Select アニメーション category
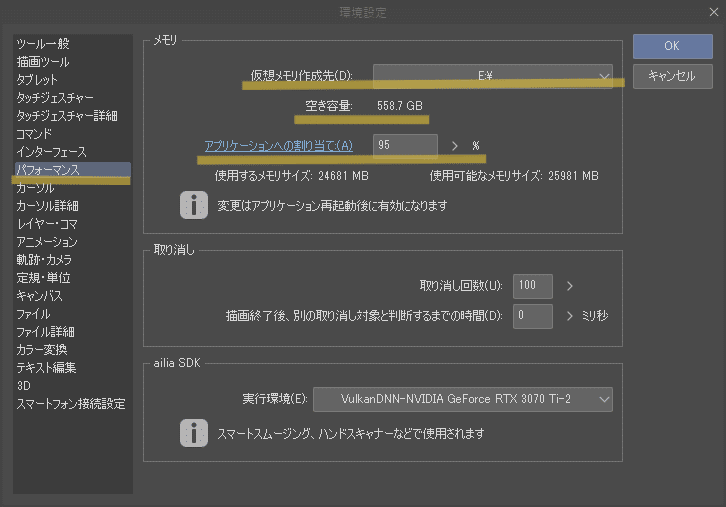 pyautogui.click(x=47, y=242)
